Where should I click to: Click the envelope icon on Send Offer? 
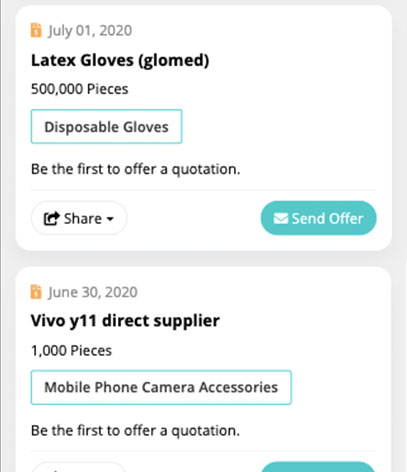click(x=281, y=219)
